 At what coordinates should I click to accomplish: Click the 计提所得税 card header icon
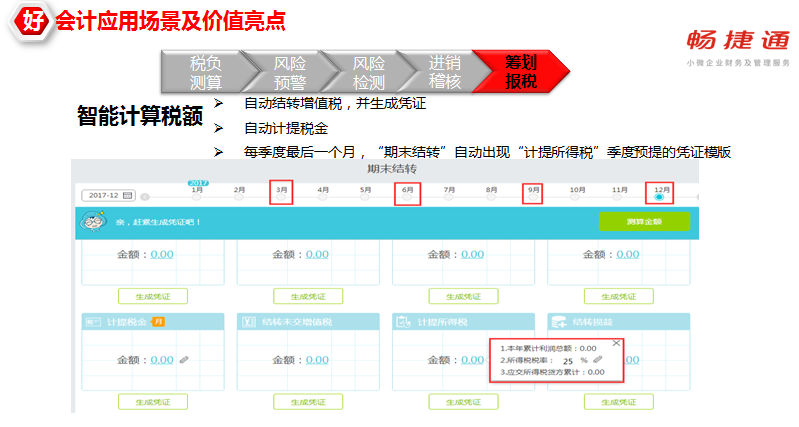pyautogui.click(x=403, y=322)
